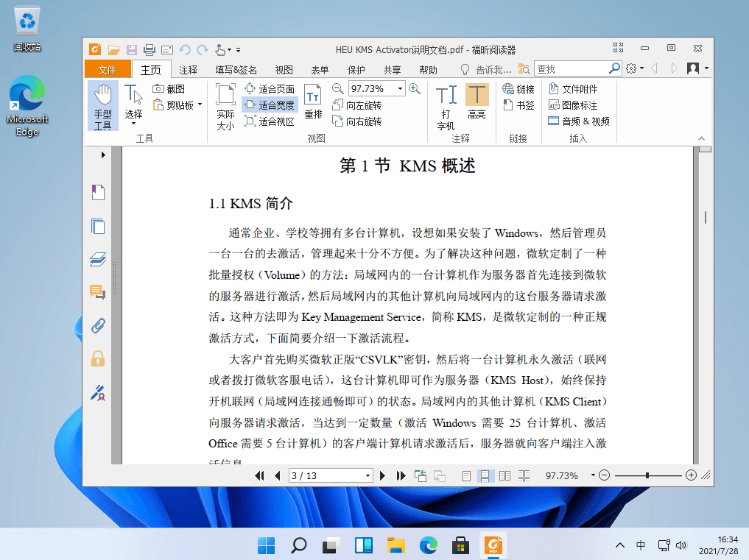Expand the navigation side panel arrow
This screenshot has height=560, width=749.
coord(103,155)
